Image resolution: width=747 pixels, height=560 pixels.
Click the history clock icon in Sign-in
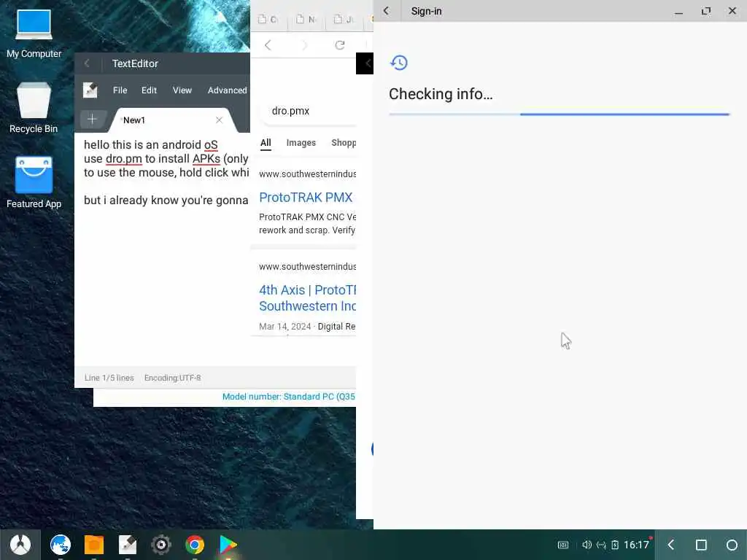click(399, 63)
